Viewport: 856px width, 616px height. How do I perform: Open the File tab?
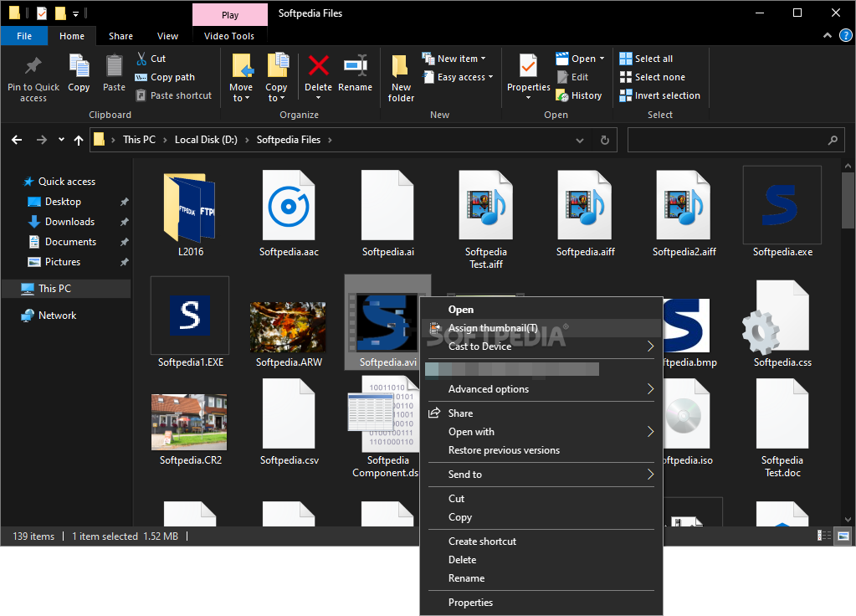tap(24, 36)
